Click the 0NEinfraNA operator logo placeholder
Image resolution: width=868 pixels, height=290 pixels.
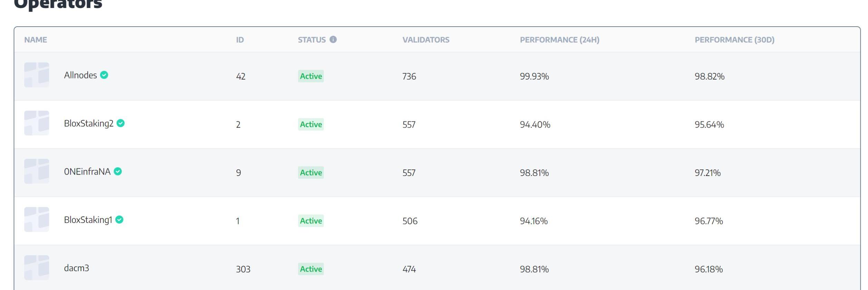37,171
